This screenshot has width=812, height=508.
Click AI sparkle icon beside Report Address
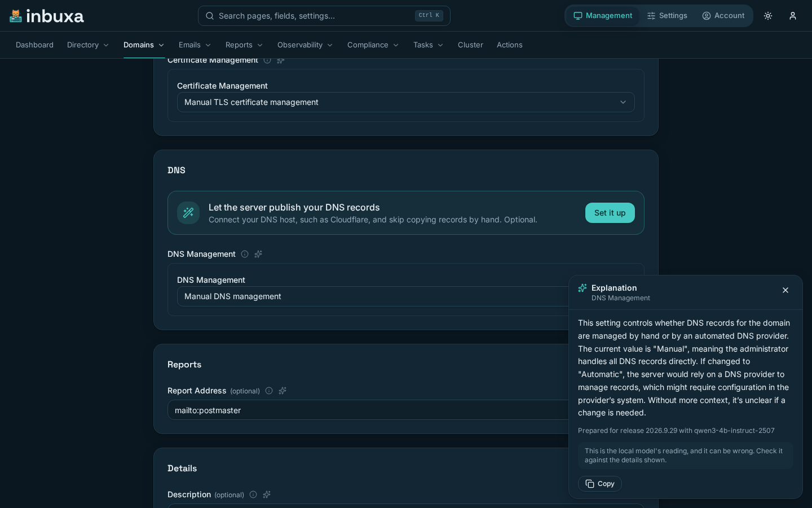pos(283,391)
